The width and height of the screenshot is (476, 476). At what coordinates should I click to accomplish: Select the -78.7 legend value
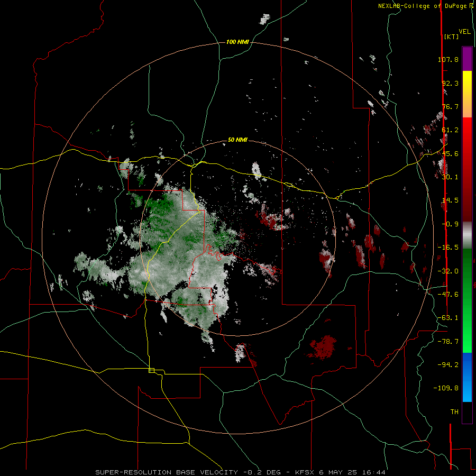pos(448,342)
